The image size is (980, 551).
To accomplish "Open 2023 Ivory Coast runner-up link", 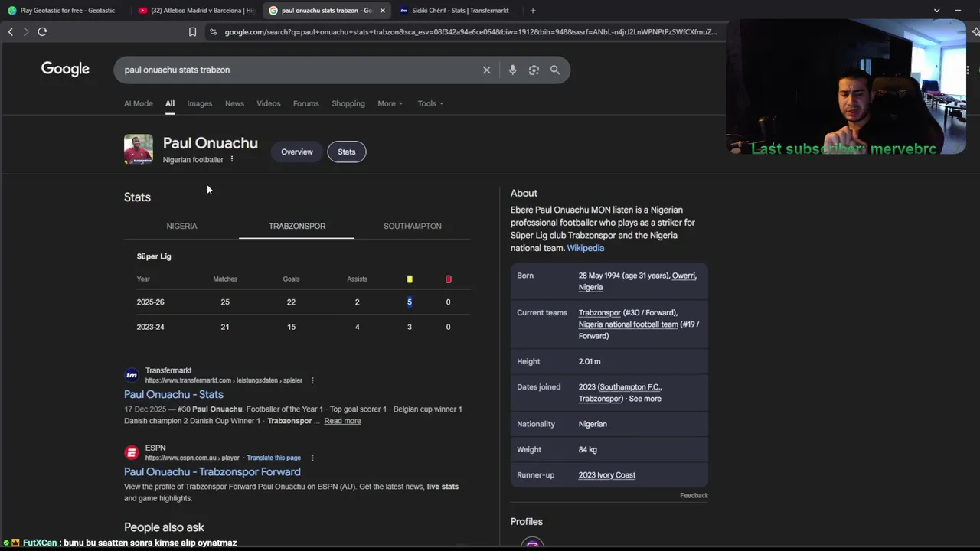I will (607, 475).
